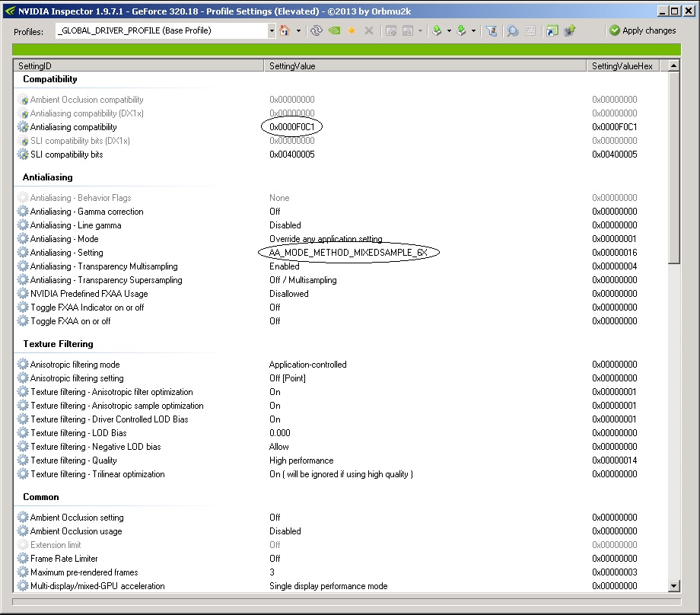Click the SettingValue column header

tap(425, 66)
